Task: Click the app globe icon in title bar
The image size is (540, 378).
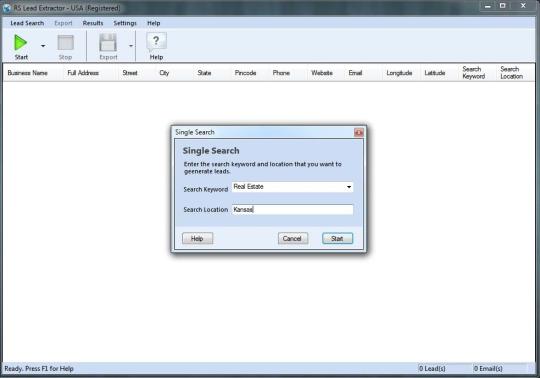Action: [x=7, y=8]
